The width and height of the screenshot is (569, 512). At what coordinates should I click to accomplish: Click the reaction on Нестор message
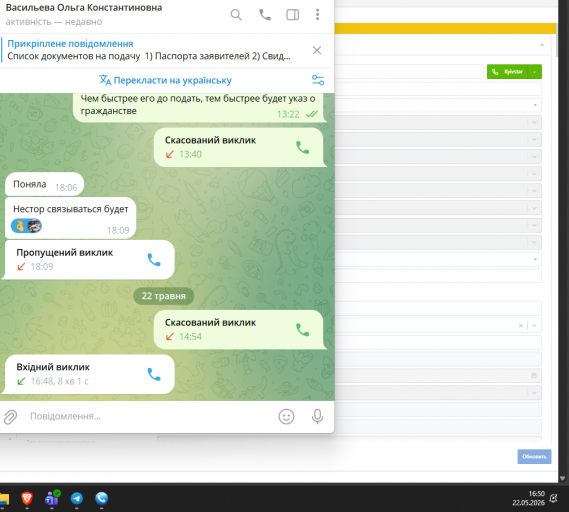tap(26, 226)
